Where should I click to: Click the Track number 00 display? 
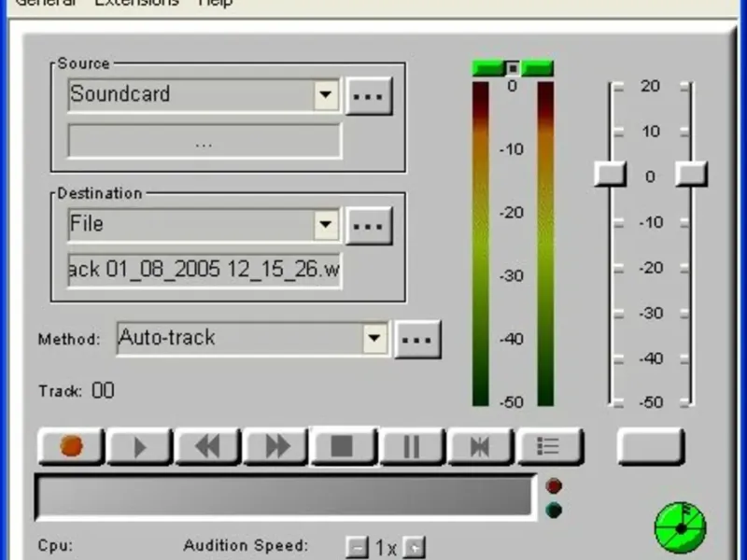(103, 391)
